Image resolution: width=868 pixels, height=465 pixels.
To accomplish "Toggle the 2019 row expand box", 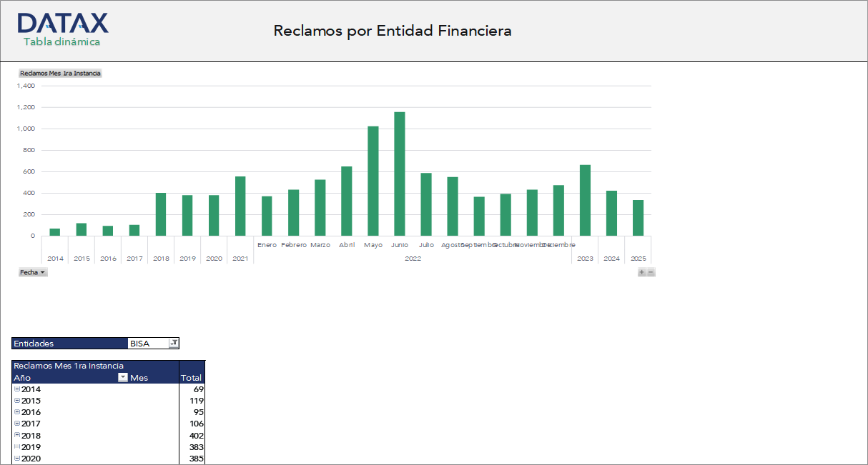I will 17,446.
